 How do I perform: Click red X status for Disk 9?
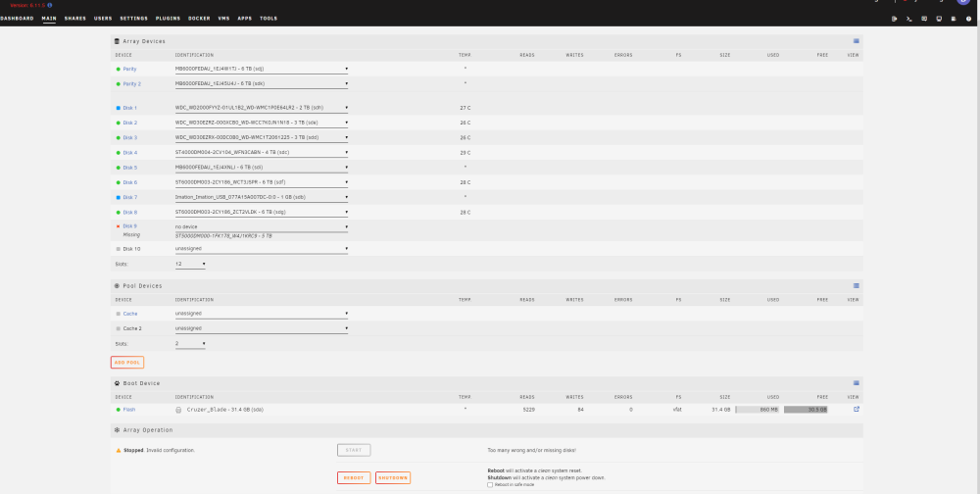tap(119, 226)
